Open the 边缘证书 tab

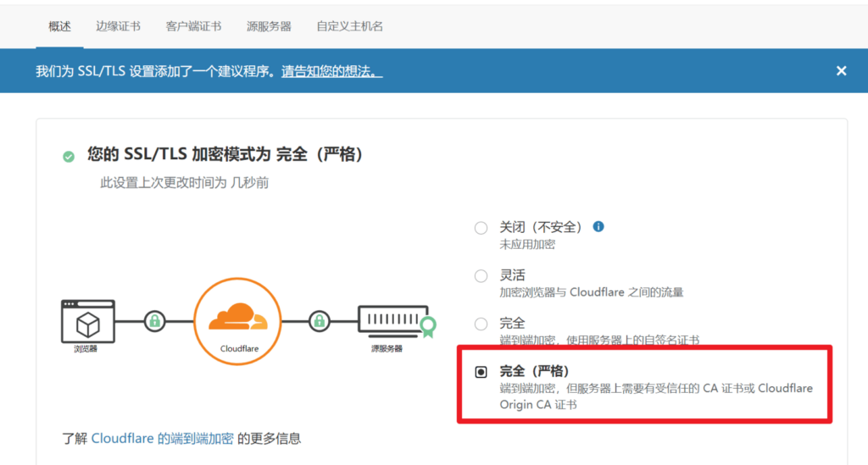coord(118,26)
